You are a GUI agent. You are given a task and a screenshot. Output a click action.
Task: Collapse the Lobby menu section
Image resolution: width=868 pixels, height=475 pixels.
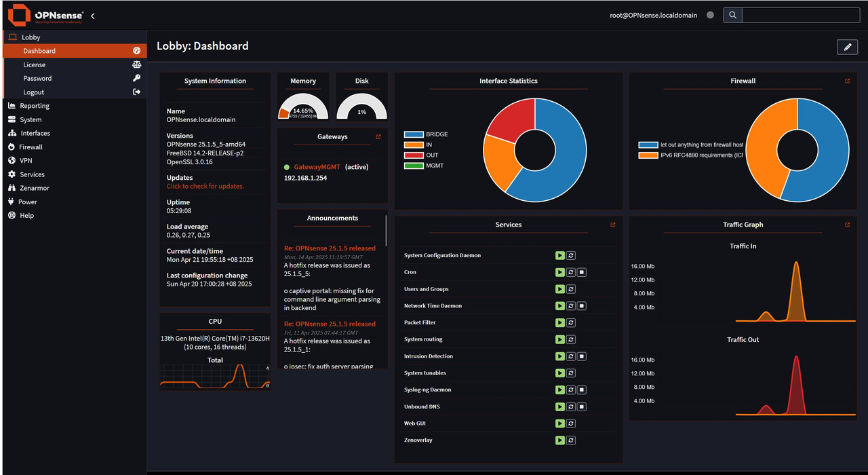click(x=73, y=37)
